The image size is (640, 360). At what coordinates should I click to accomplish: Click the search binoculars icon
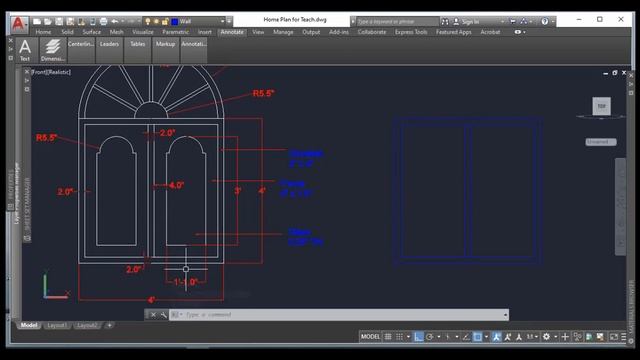(445, 21)
